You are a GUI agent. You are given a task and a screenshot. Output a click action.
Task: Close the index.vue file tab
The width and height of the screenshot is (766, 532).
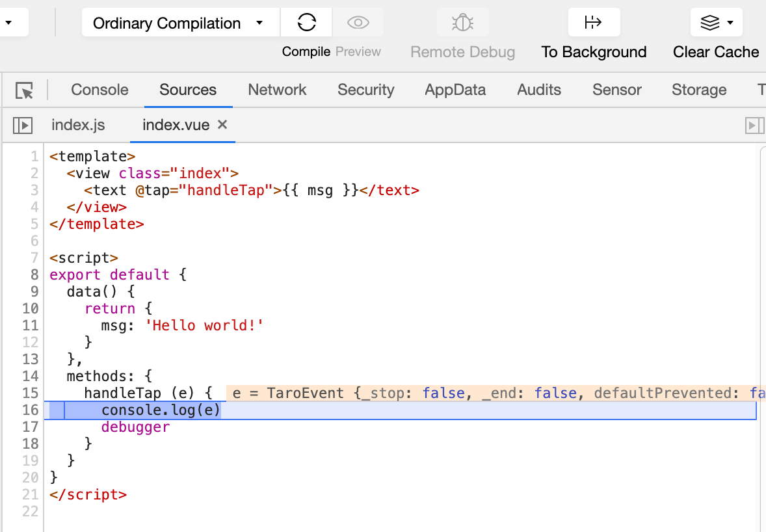[x=222, y=125]
